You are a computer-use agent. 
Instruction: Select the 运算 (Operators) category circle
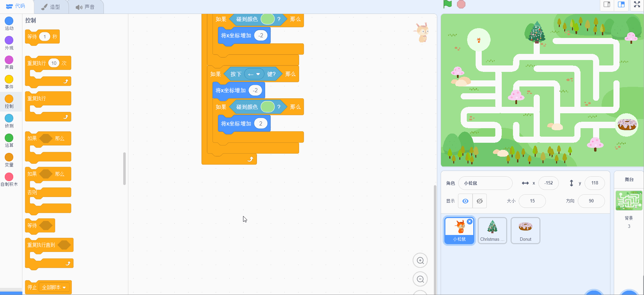[x=9, y=138]
